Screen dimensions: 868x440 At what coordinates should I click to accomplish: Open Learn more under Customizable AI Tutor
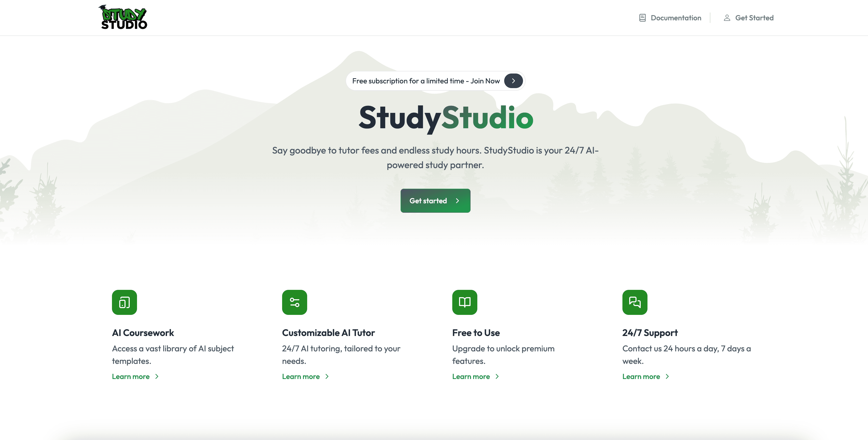click(x=301, y=376)
